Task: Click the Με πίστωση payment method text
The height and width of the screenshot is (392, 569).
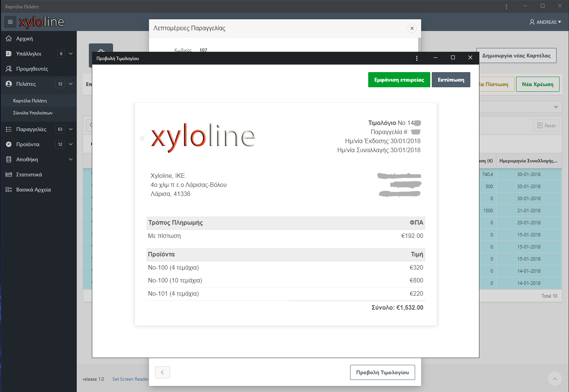Action: (164, 236)
